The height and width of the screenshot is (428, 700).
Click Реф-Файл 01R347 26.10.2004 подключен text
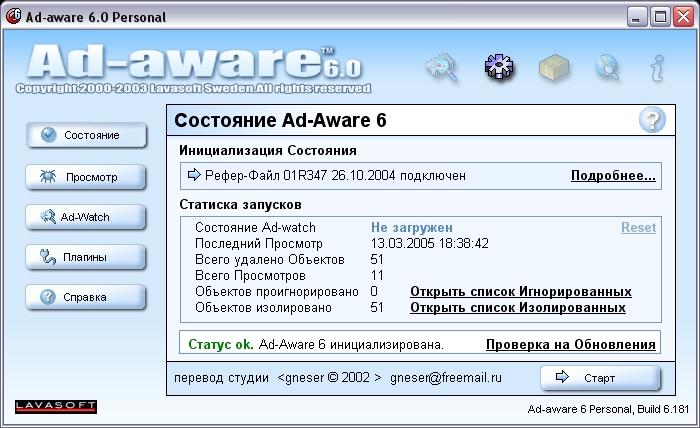click(x=335, y=175)
